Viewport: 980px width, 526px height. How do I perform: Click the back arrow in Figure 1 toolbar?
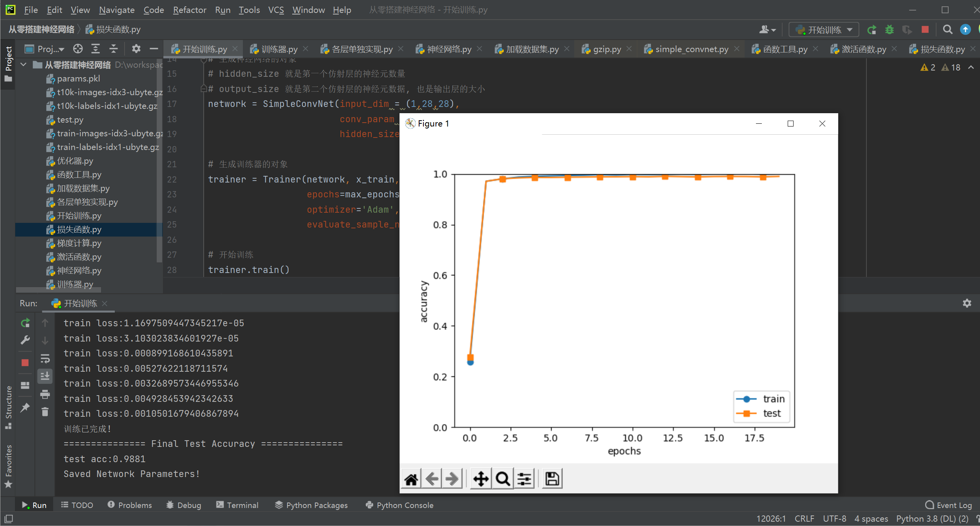coord(432,479)
